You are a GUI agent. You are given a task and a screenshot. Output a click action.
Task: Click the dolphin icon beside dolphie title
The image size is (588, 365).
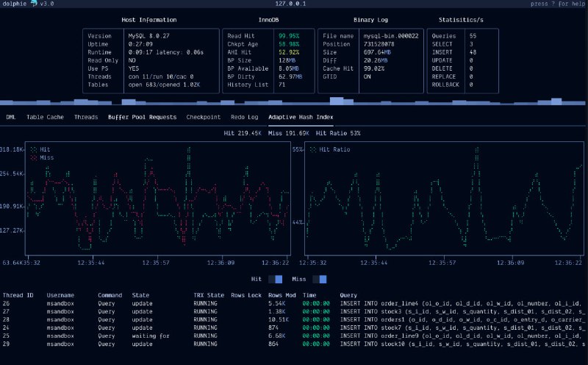pyautogui.click(x=34, y=4)
